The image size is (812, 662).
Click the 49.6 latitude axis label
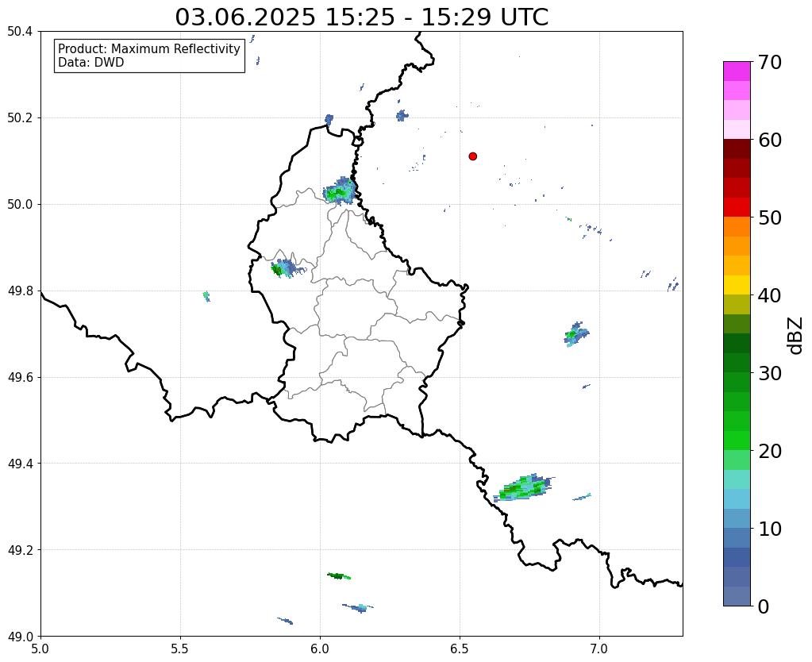[20, 377]
